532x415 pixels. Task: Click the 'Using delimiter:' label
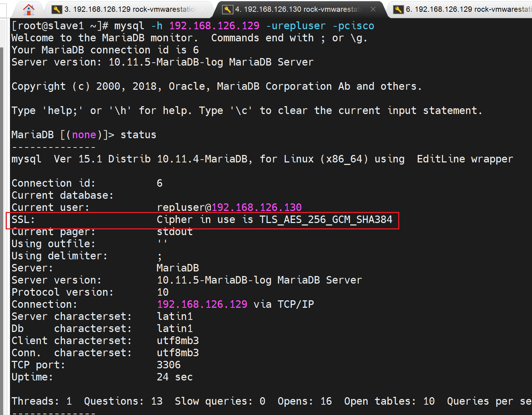[x=59, y=256]
